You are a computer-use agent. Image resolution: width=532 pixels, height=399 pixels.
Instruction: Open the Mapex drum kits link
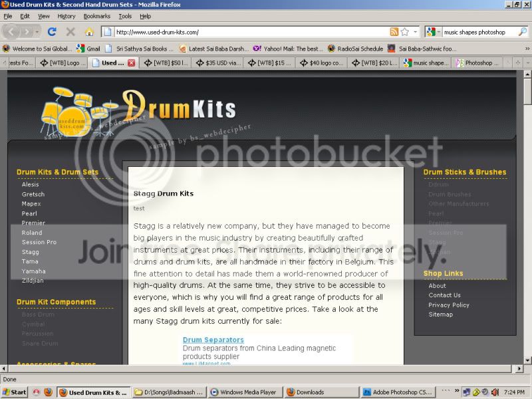coord(31,204)
